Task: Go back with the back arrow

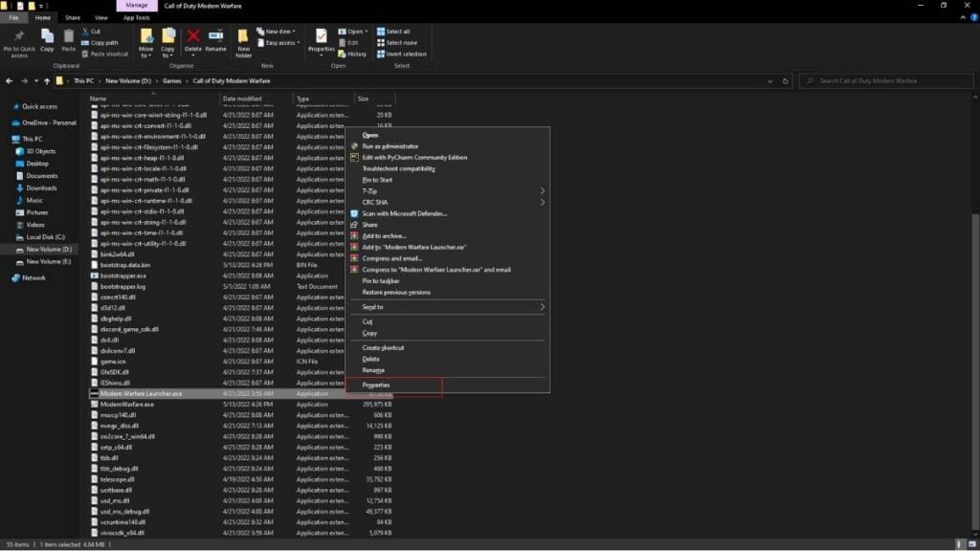Action: click(x=9, y=81)
